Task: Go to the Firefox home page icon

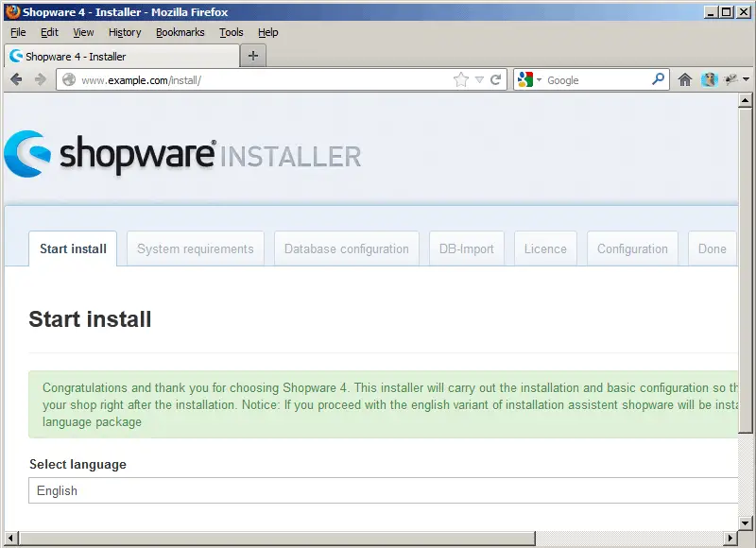Action: coord(684,79)
